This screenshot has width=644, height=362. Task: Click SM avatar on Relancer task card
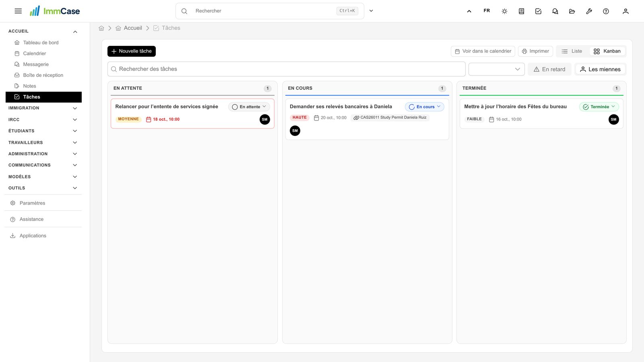pos(265,119)
